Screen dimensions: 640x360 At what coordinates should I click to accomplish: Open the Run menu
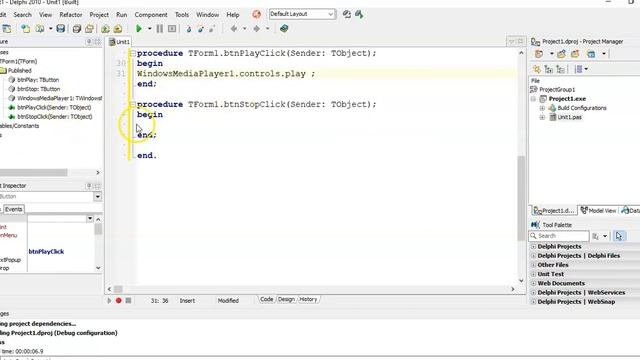[121, 15]
